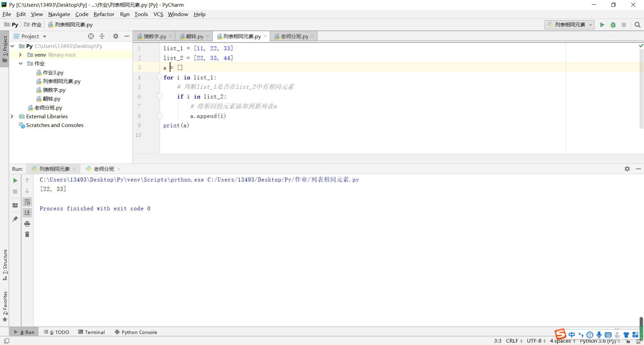Image resolution: width=644 pixels, height=345 pixels.
Task: Click Py breadcrumb in navigation bar
Action: pyautogui.click(x=11, y=25)
